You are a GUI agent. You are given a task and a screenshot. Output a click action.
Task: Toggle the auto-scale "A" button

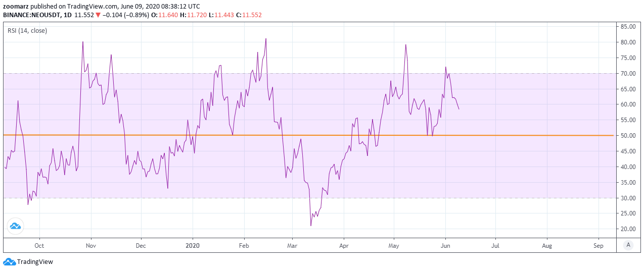click(628, 245)
